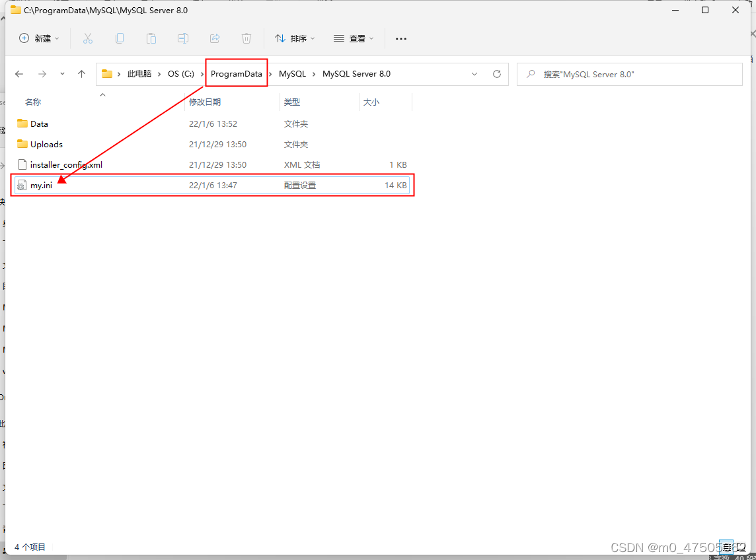Click the my.ini file icon
Image resolution: width=756 pixels, height=560 pixels.
(22, 185)
